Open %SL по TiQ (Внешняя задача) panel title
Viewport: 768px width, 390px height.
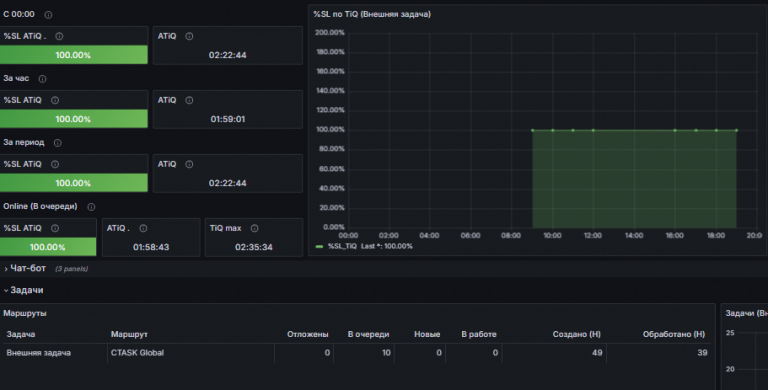click(x=372, y=15)
